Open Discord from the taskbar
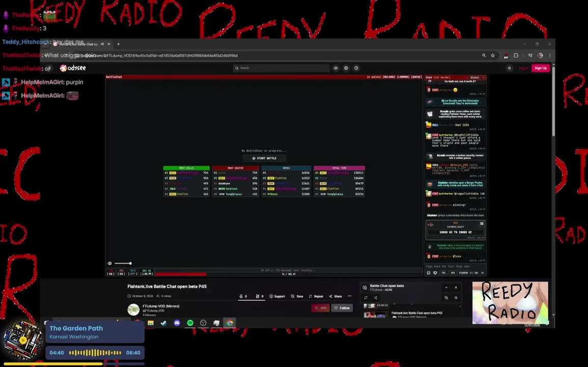Viewport: 588px width, 367px height. (x=177, y=323)
